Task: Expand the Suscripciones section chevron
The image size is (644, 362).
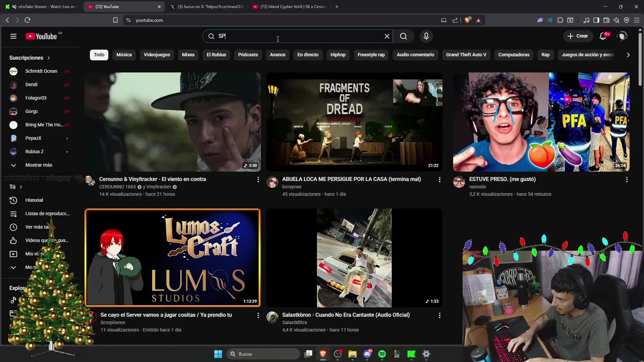Action: [x=48, y=58]
